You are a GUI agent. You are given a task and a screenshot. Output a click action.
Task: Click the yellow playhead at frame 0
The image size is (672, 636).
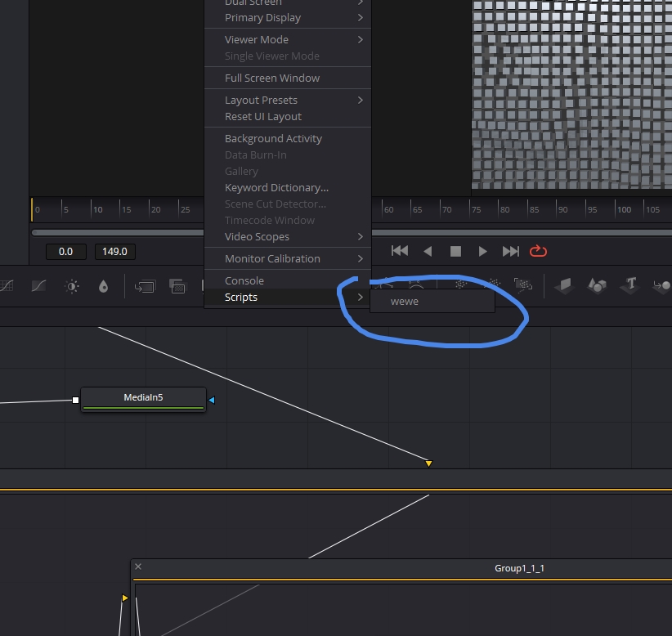32,209
